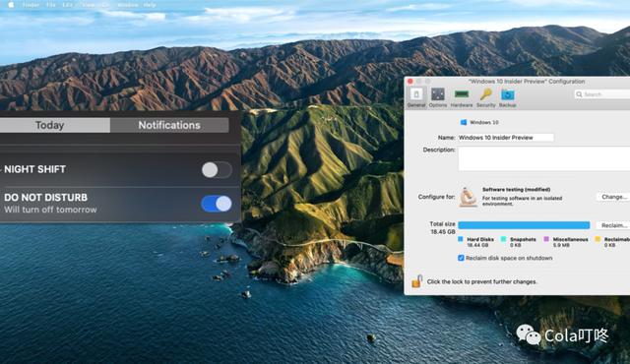
Task: Click the magnifier icon in the Search field
Action: tap(579, 94)
